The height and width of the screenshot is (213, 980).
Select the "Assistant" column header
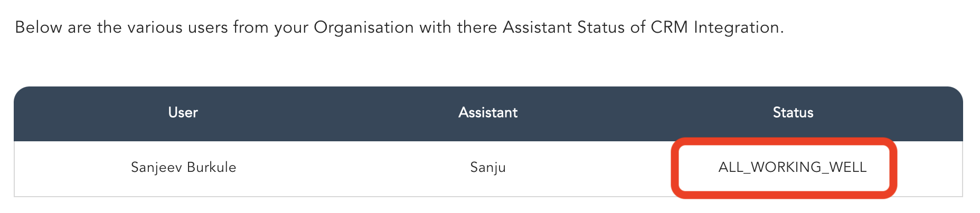coord(488,112)
